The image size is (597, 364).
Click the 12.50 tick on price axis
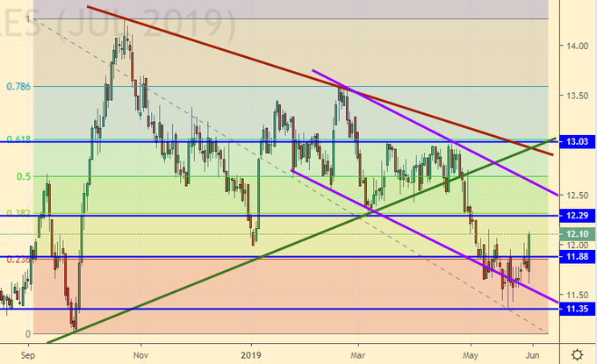(x=577, y=195)
